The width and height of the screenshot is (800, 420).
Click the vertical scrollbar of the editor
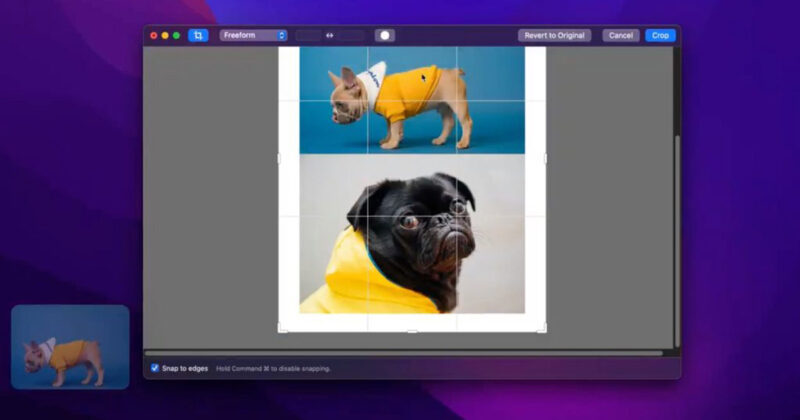(677, 240)
